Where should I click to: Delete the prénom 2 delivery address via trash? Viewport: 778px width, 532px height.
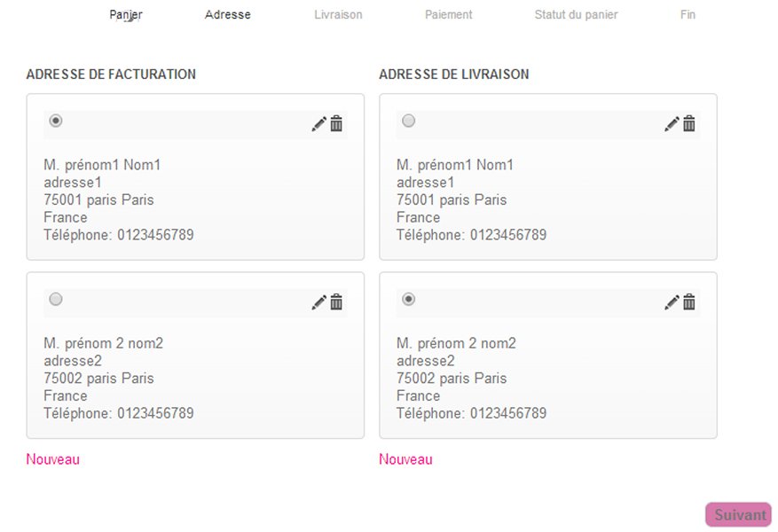tap(689, 302)
